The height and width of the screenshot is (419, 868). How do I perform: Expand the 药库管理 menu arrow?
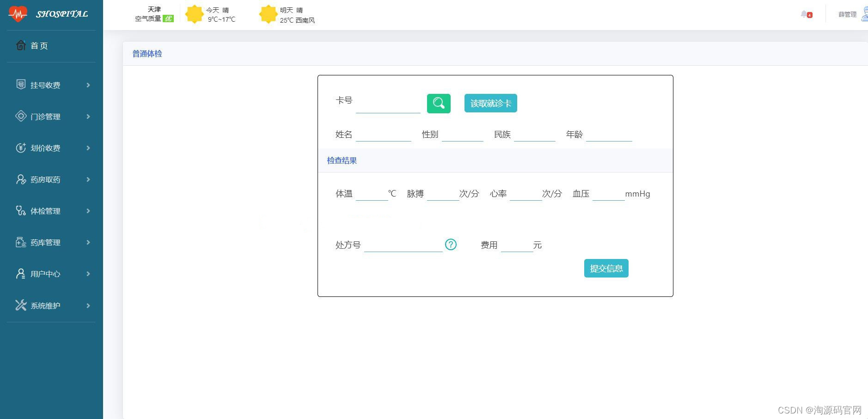(x=88, y=242)
